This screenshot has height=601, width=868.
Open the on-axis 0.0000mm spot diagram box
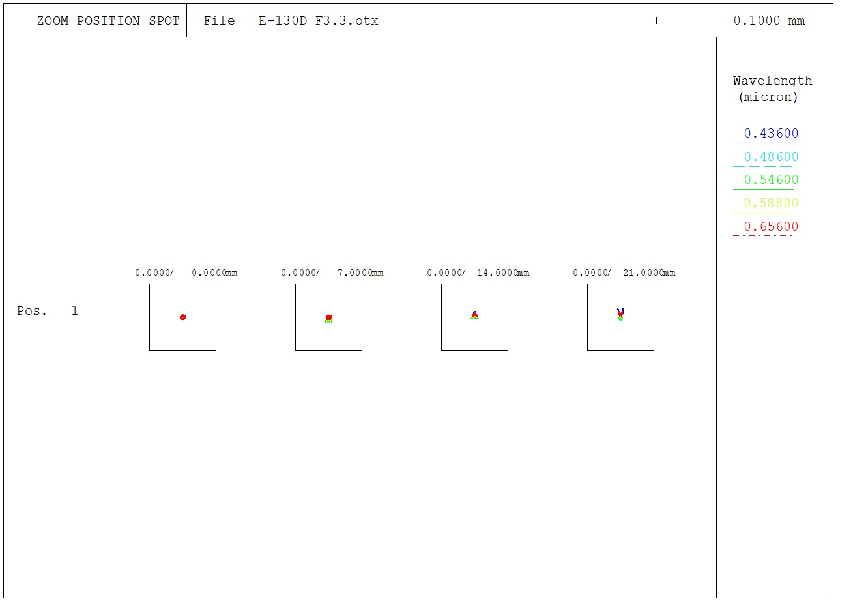pos(182,317)
